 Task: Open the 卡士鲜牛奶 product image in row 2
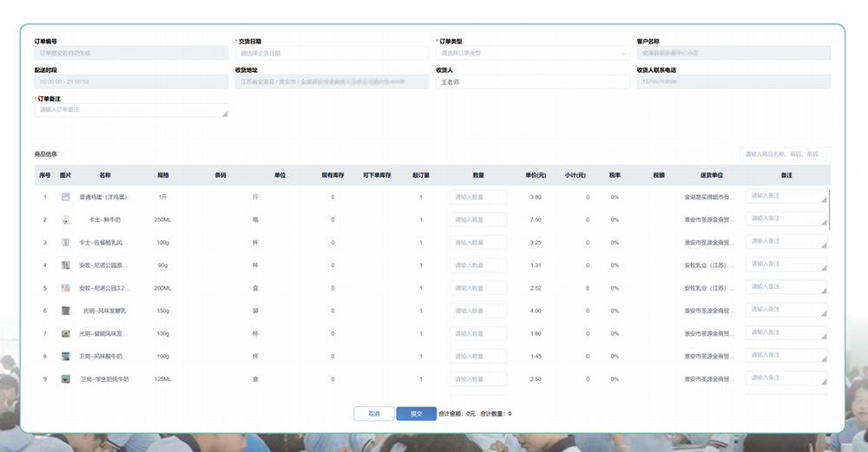(x=65, y=220)
